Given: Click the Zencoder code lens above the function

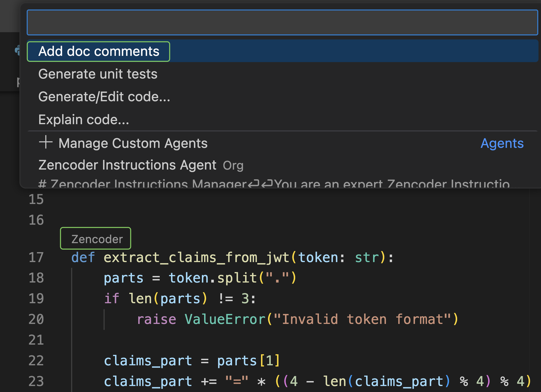Looking at the screenshot, I should [x=97, y=239].
